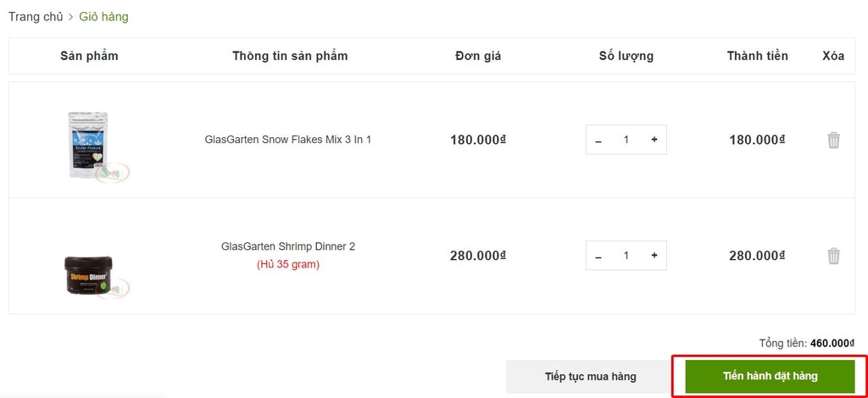
Task: Open GlasGarten Shrimp Dinner 2 product link
Action: pos(288,246)
